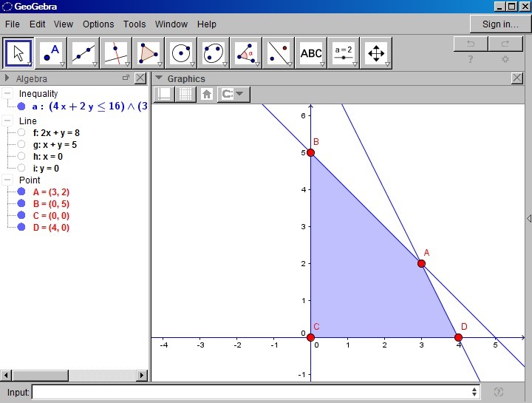Screen dimensions: 532x403
Task: Select Reflect about Line tool
Action: pos(279,53)
